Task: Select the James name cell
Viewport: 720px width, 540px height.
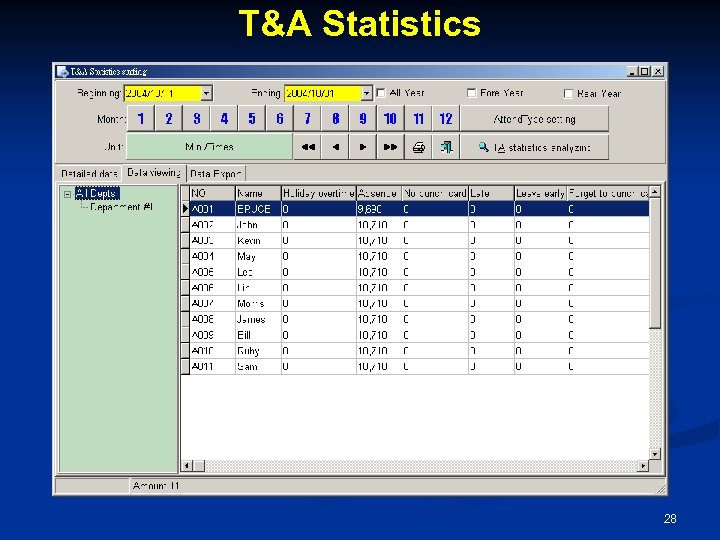Action: coord(258,319)
